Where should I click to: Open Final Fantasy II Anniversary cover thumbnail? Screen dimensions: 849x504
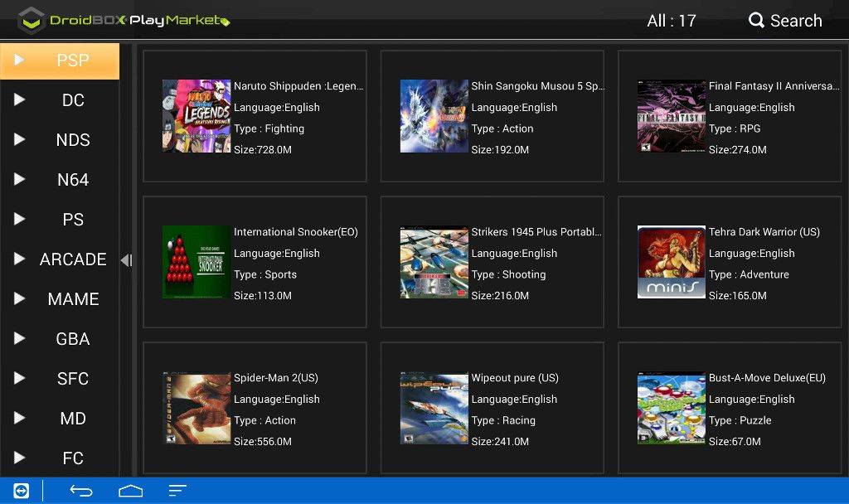click(x=672, y=116)
